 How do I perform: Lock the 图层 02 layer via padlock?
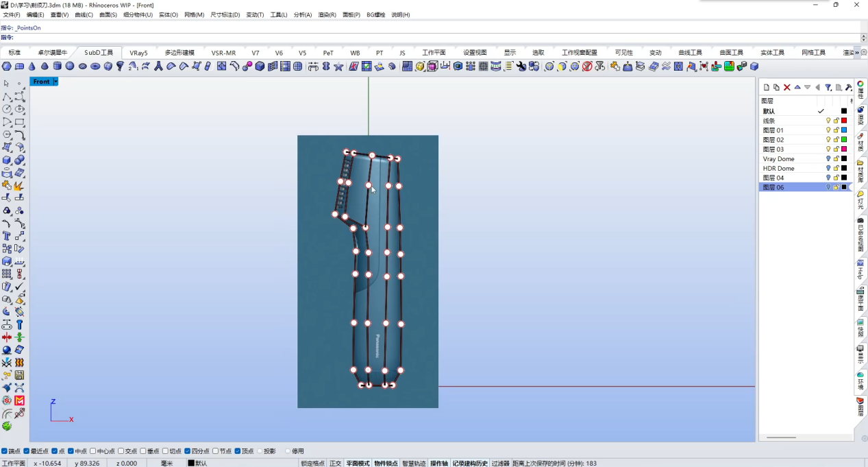[836, 140]
